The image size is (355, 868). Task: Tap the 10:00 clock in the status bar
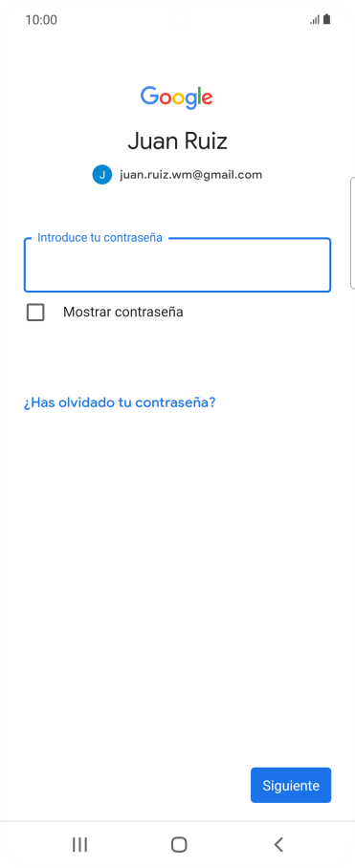(41, 20)
